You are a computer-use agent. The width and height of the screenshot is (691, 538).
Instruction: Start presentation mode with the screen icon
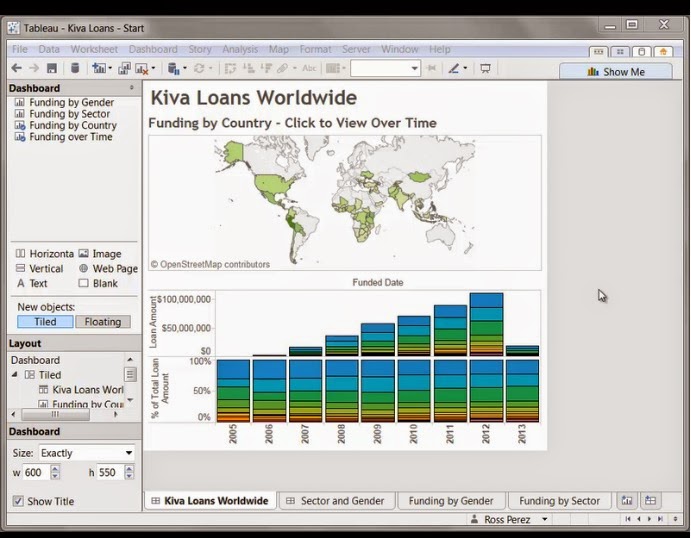[485, 68]
